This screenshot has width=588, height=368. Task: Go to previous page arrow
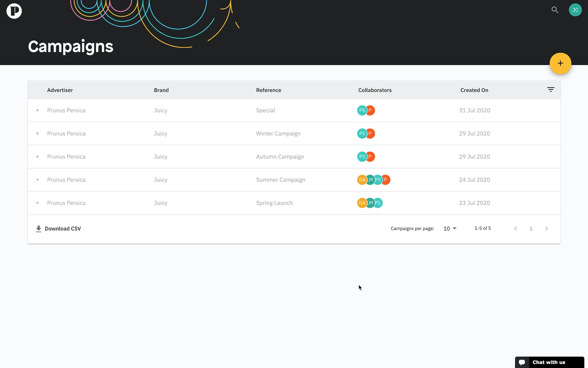515,229
